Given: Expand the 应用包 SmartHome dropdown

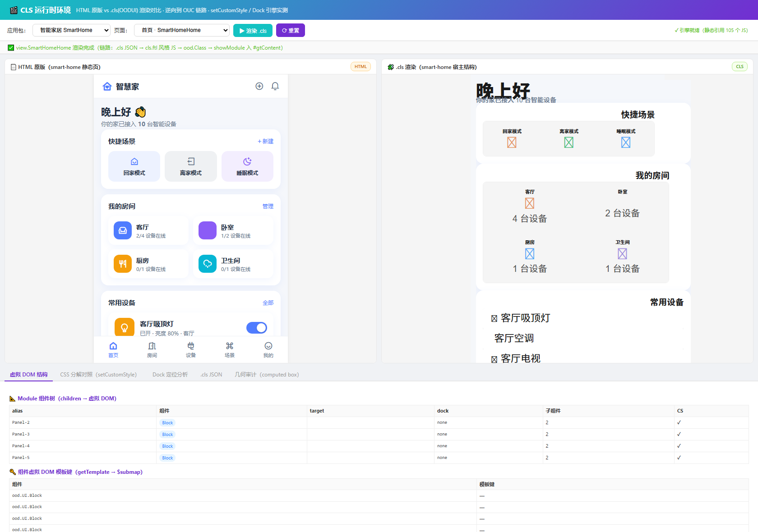Looking at the screenshot, I should tap(72, 30).
